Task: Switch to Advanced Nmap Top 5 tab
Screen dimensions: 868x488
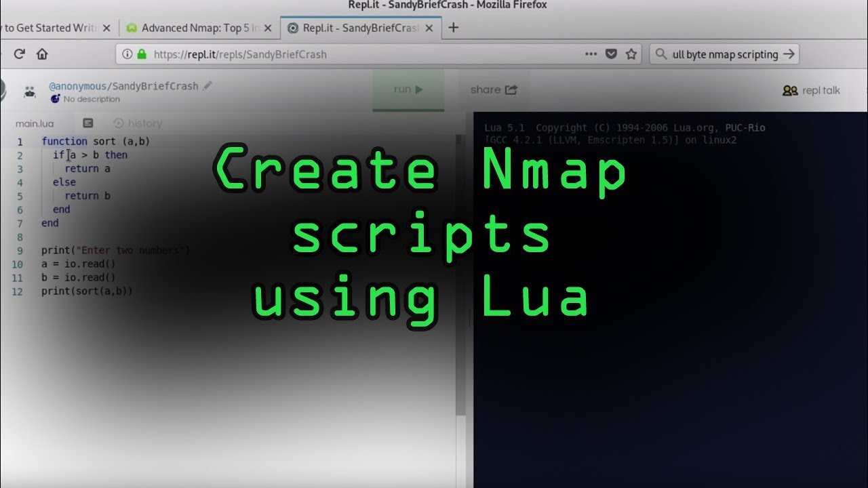Action: 199,28
